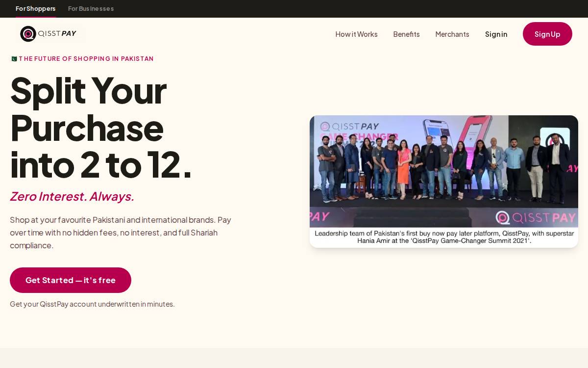
Task: Go to the Benefits link
Action: [x=406, y=34]
